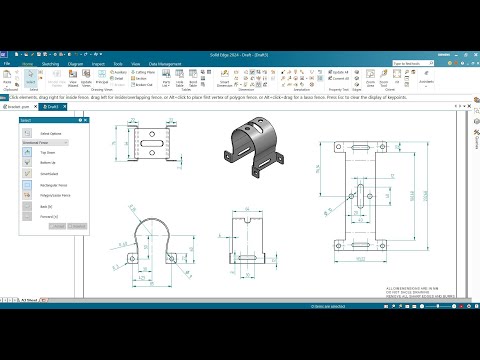Open the Hole Table tool

(180, 79)
